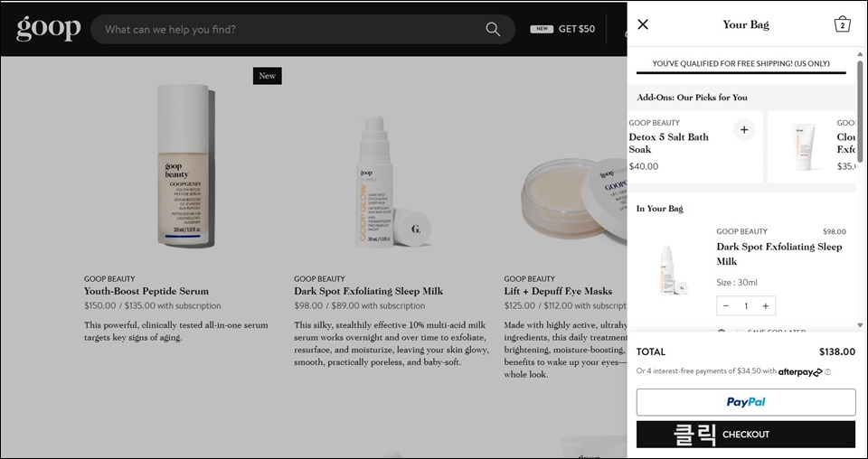The height and width of the screenshot is (459, 868).
Task: Click the search magnifier icon
Action: coord(493,29)
